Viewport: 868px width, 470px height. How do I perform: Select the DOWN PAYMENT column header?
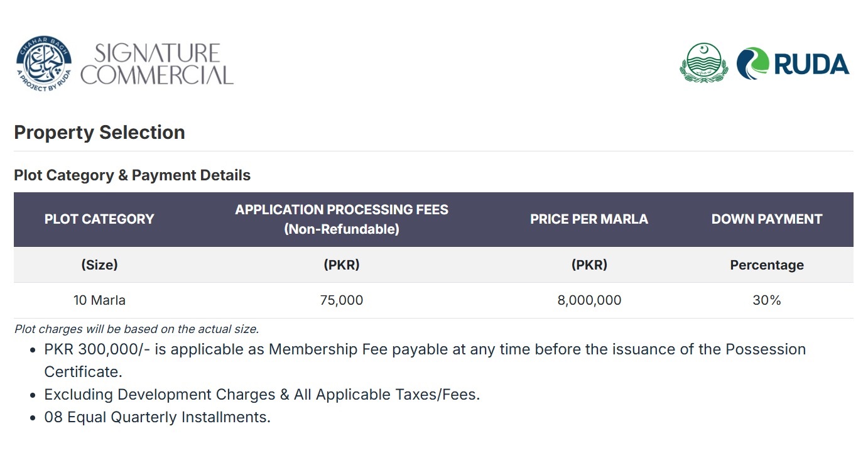pos(766,219)
